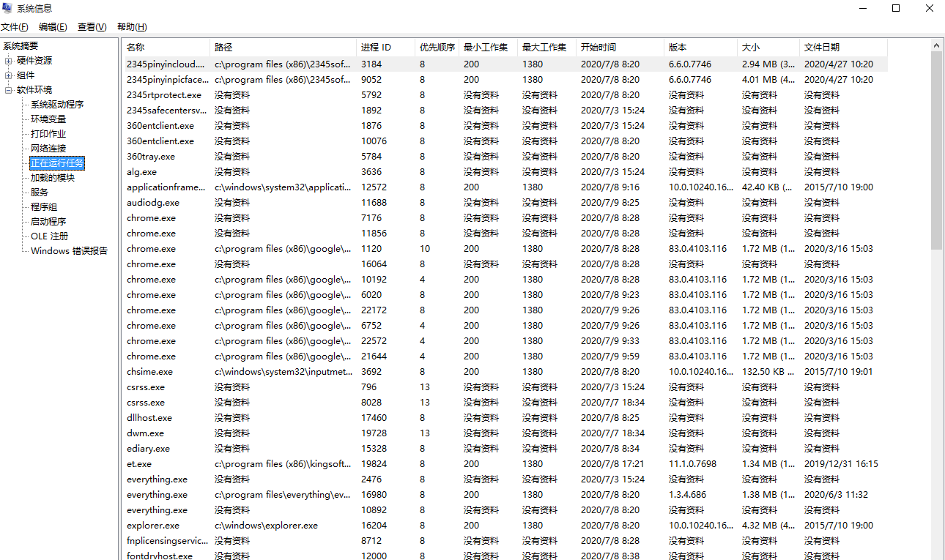The image size is (945, 560).
Task: Select 正在运行任务 in the tree
Action: coord(57,163)
